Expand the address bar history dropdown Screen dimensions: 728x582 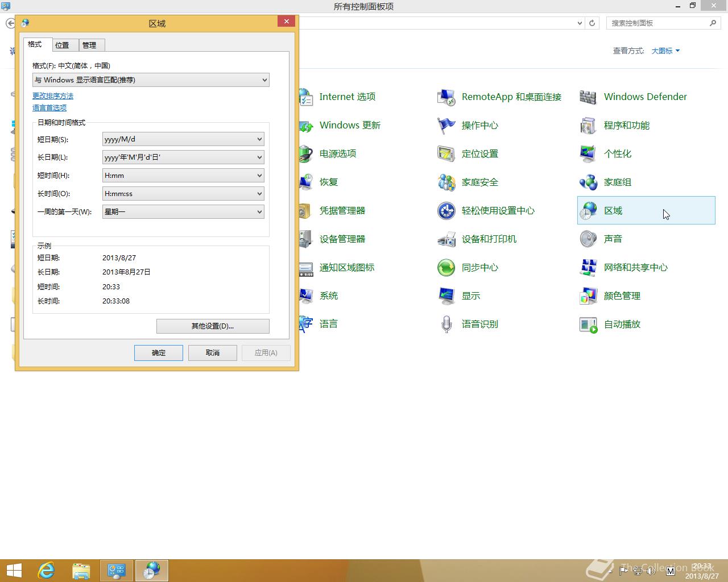[x=580, y=23]
